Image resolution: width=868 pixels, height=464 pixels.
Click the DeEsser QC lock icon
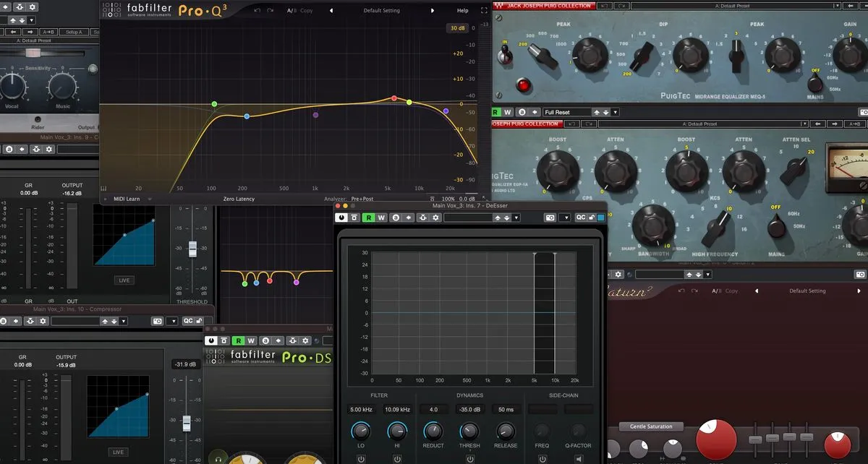coord(592,218)
